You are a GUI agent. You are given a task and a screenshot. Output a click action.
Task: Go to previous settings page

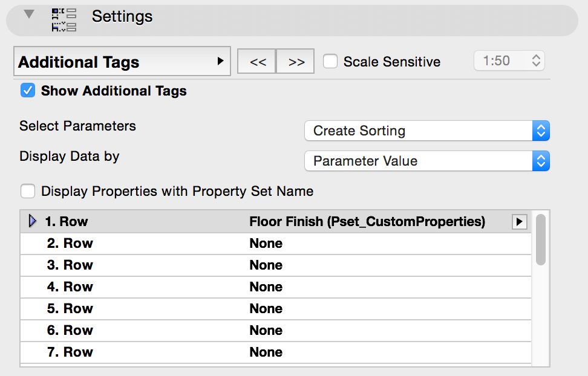click(258, 62)
